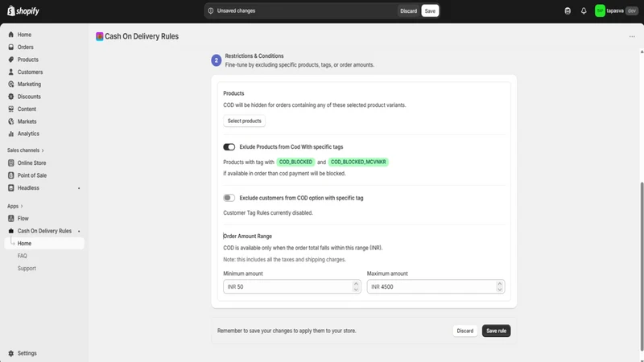
Task: Increase the Minimum amount stepper
Action: pos(356,284)
